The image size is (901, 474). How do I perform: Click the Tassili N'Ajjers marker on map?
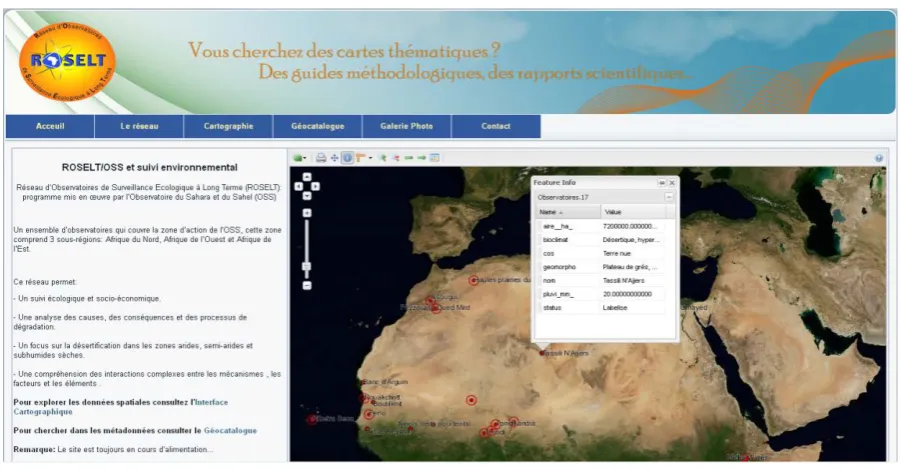pyautogui.click(x=542, y=353)
